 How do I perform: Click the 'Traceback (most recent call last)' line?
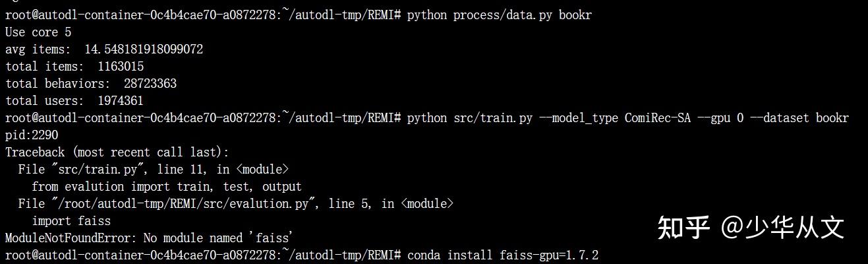coord(117,152)
